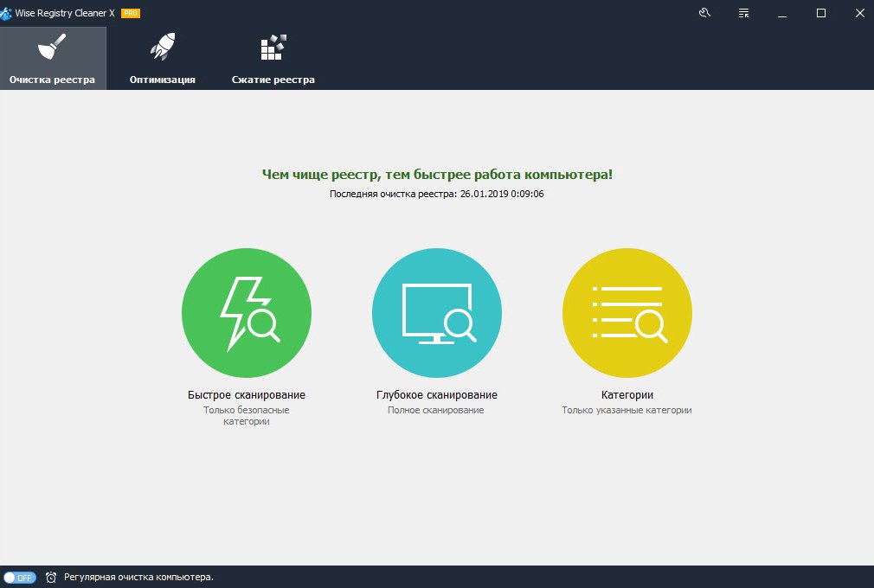Viewport: 874px width, 588px height.
Task: Click Только безопасные категории description
Action: click(x=247, y=415)
